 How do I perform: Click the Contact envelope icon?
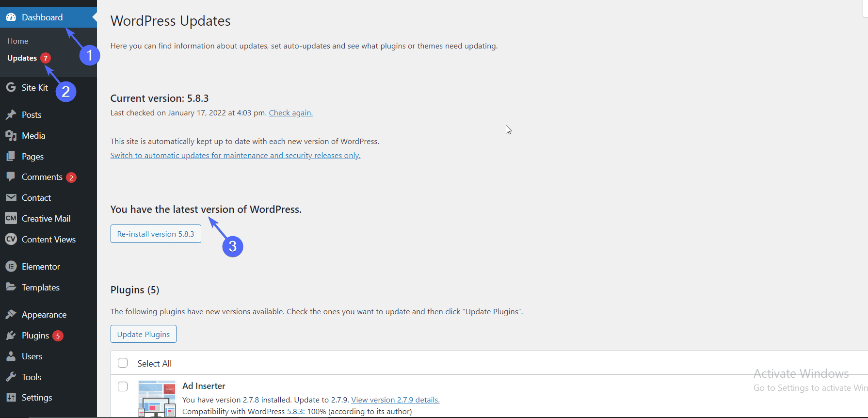(x=11, y=198)
